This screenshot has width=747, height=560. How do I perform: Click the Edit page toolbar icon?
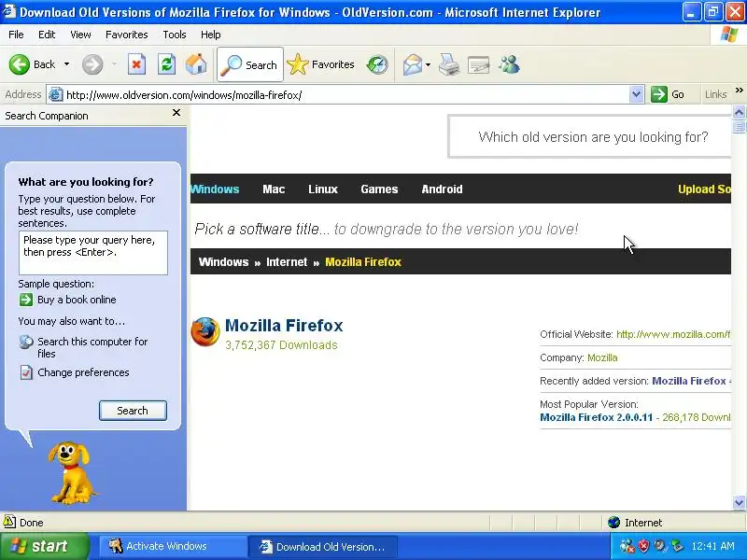478,64
